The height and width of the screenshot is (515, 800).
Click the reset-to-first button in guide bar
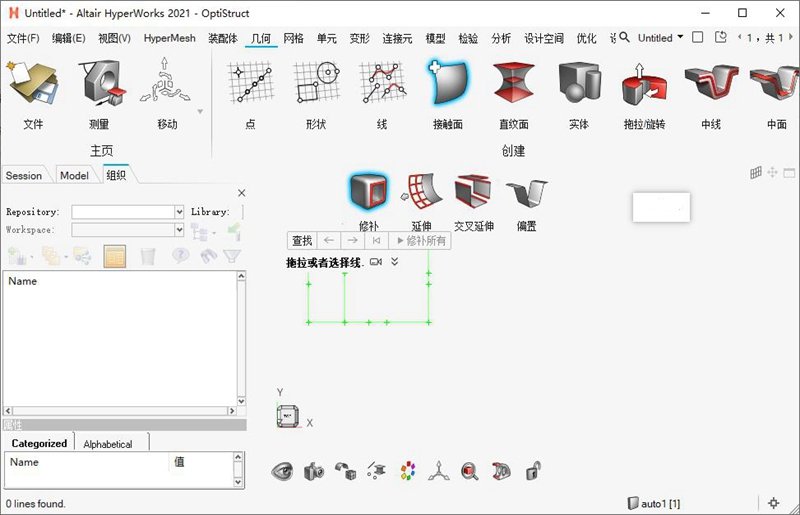(x=377, y=240)
